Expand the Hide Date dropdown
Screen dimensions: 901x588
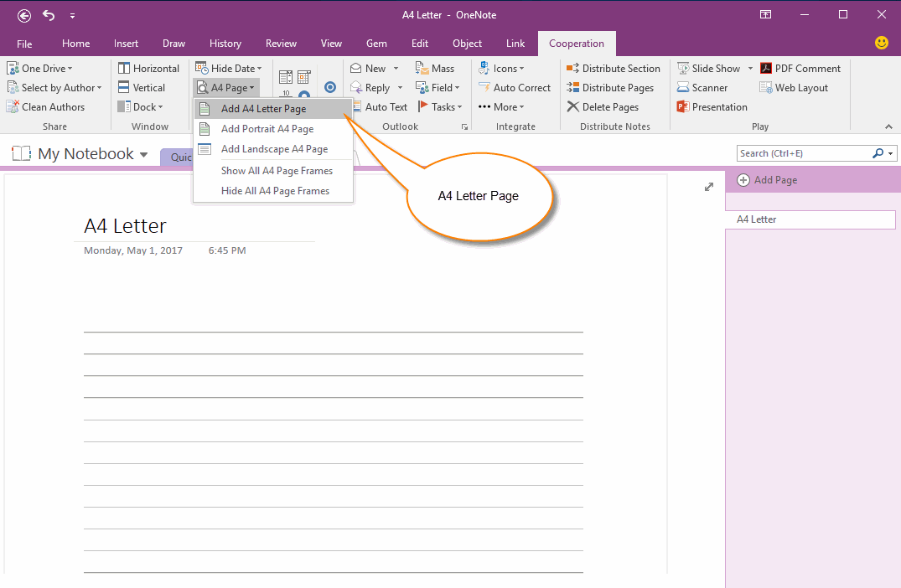[x=228, y=69]
